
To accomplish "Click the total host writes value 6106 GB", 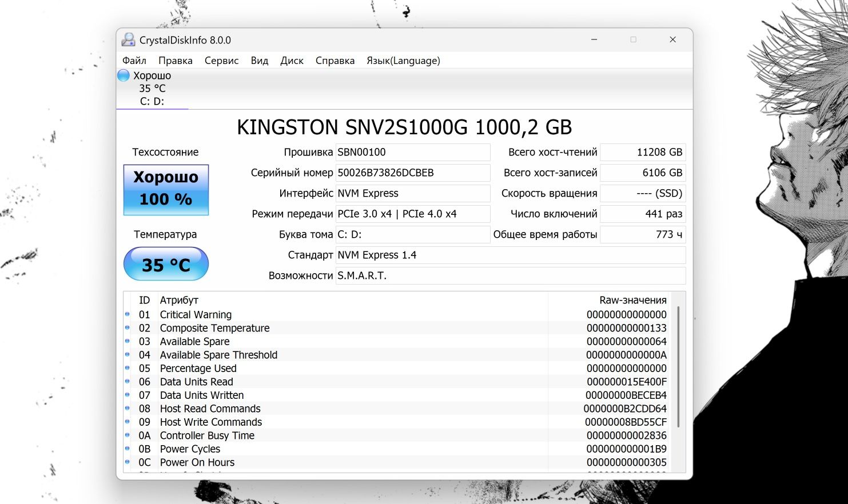I will coord(643,173).
